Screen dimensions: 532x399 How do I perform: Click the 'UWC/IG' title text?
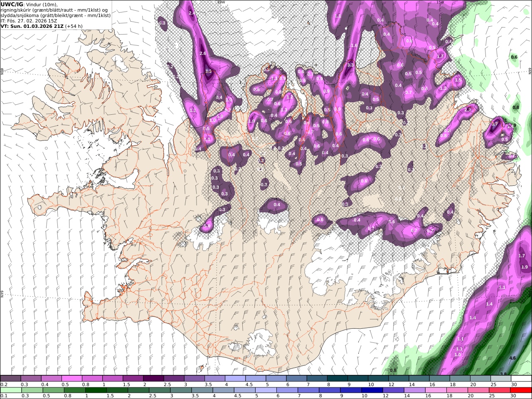click(12, 4)
